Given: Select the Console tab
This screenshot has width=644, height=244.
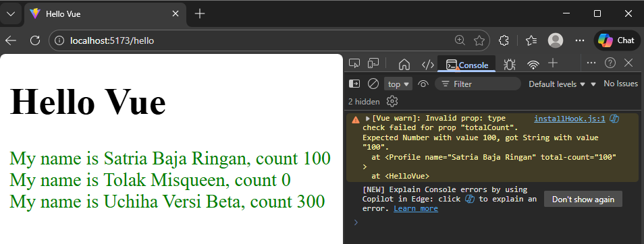Looking at the screenshot, I should tap(467, 65).
